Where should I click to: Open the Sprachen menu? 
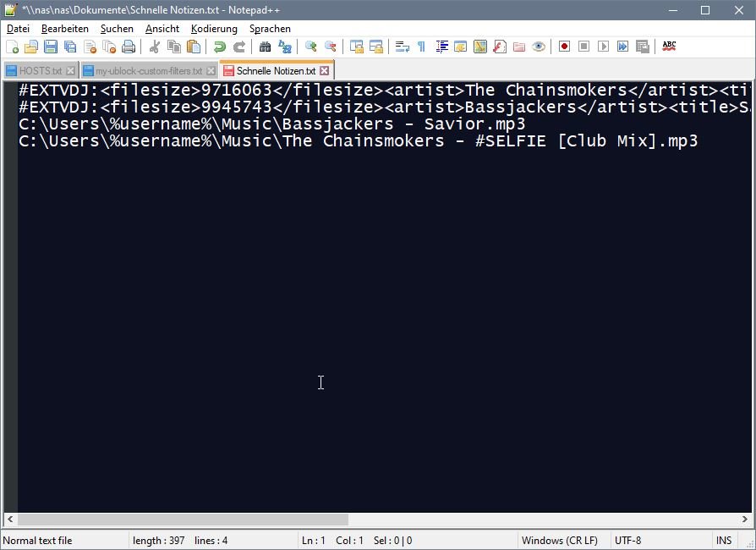[270, 29]
